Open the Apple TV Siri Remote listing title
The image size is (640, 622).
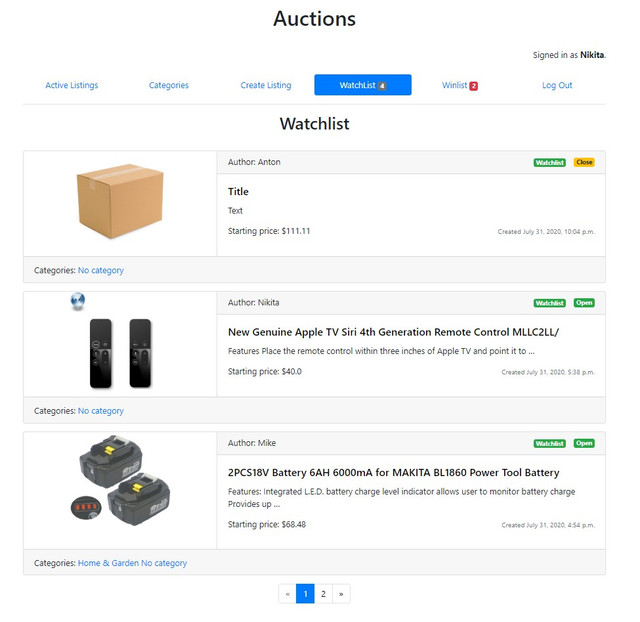393,332
